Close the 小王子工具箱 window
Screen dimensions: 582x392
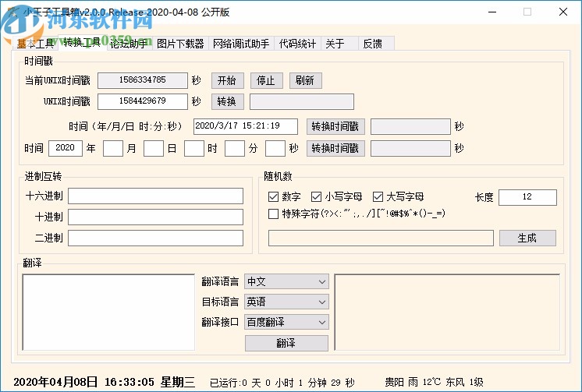coord(563,12)
